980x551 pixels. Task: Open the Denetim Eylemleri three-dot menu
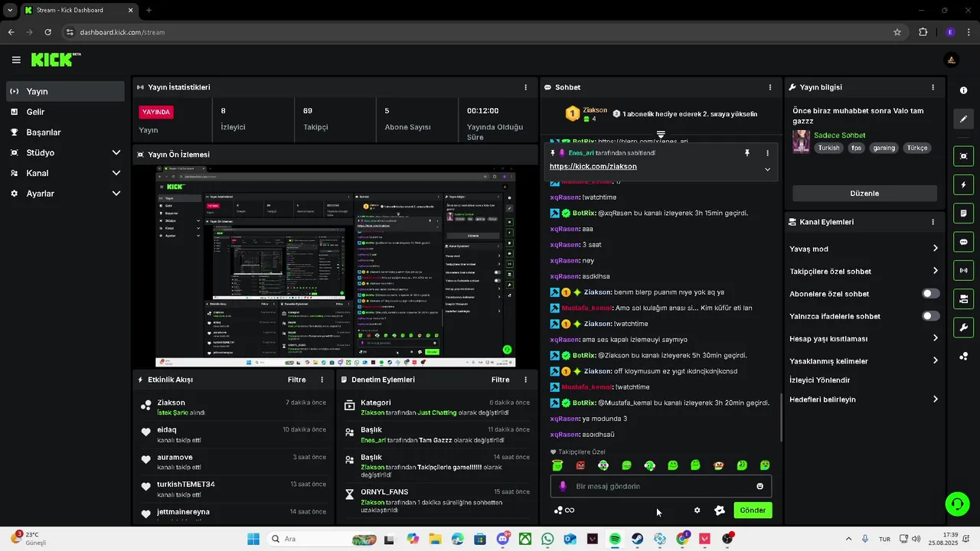[x=525, y=380]
